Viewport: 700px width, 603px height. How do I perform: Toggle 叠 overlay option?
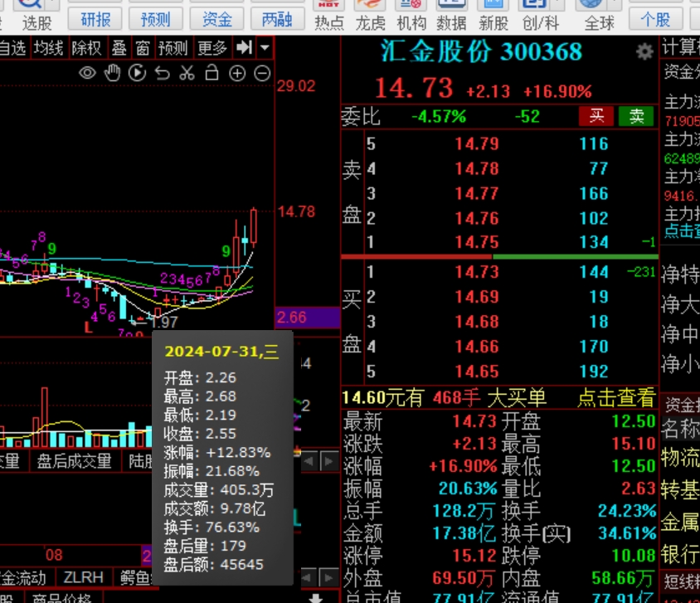point(119,48)
